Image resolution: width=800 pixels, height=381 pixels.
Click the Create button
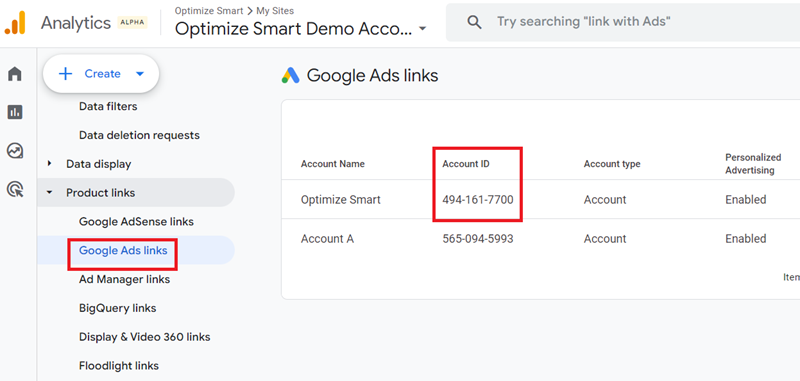101,74
